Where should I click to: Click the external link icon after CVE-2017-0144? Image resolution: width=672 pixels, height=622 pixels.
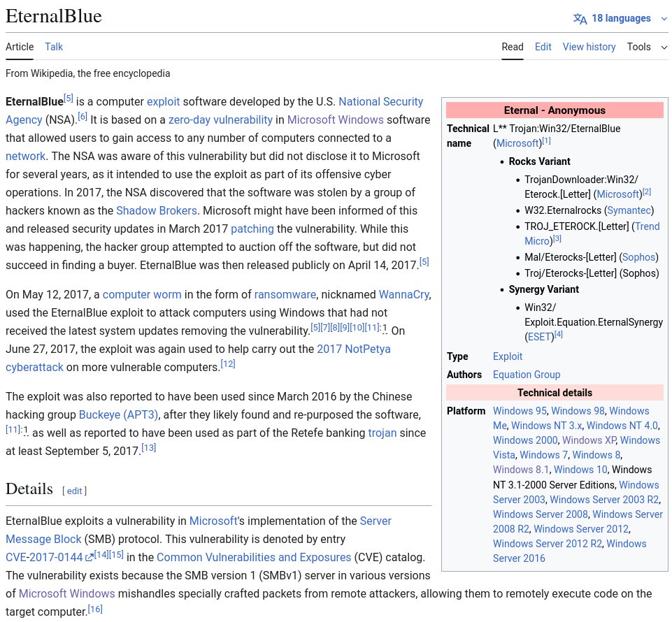[x=89, y=557]
